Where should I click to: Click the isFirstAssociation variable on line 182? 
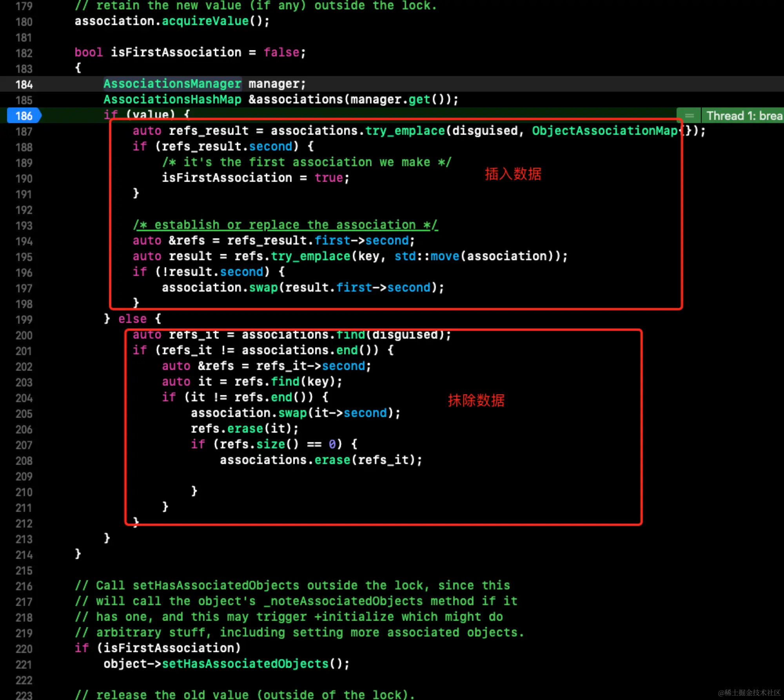pyautogui.click(x=176, y=52)
